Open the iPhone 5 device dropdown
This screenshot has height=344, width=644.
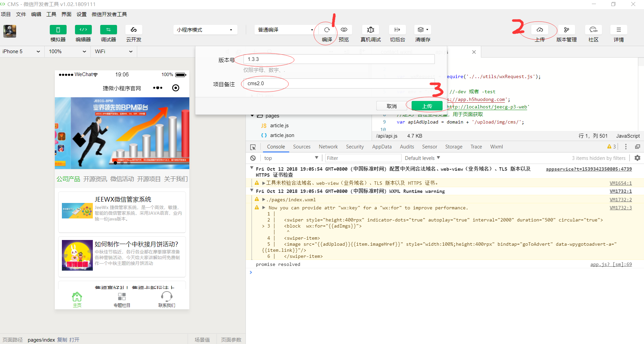tap(22, 51)
